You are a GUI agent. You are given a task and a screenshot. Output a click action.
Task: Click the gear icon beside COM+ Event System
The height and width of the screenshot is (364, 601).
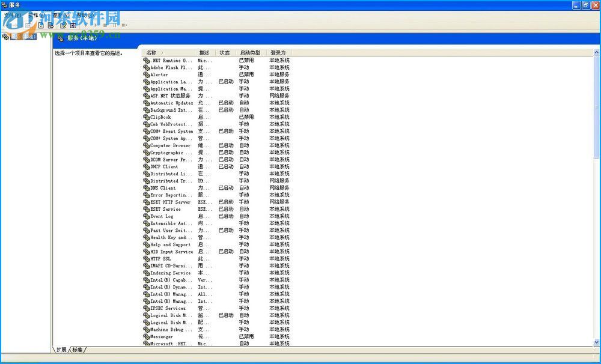point(147,132)
